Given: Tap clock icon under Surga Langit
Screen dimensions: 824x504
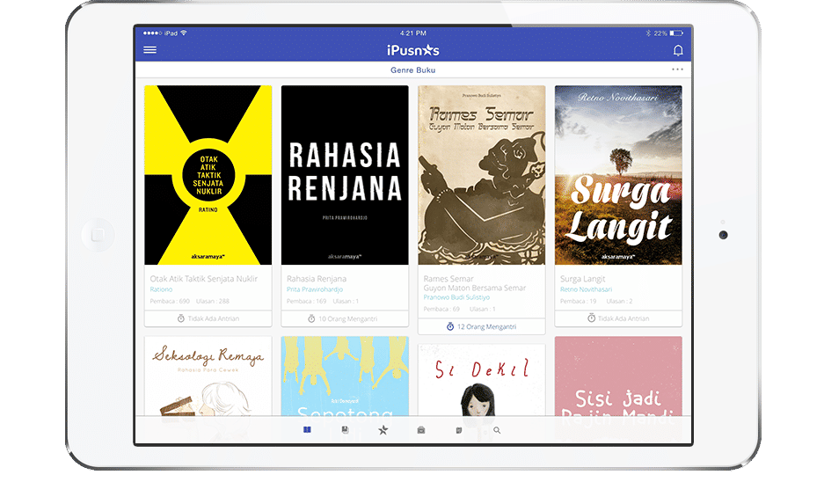Looking at the screenshot, I should [x=591, y=318].
